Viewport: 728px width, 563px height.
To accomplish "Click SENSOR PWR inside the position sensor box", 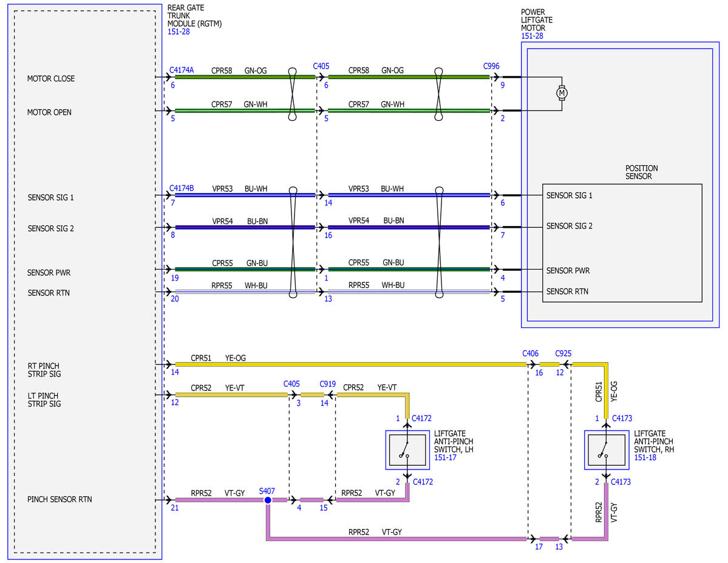I will pyautogui.click(x=568, y=271).
